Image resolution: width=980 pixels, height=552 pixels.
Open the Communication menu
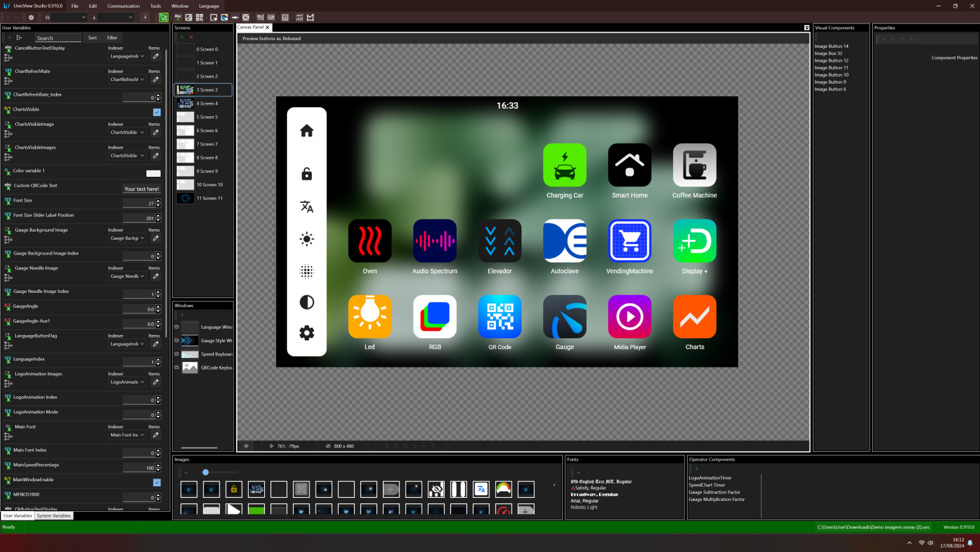click(x=123, y=6)
